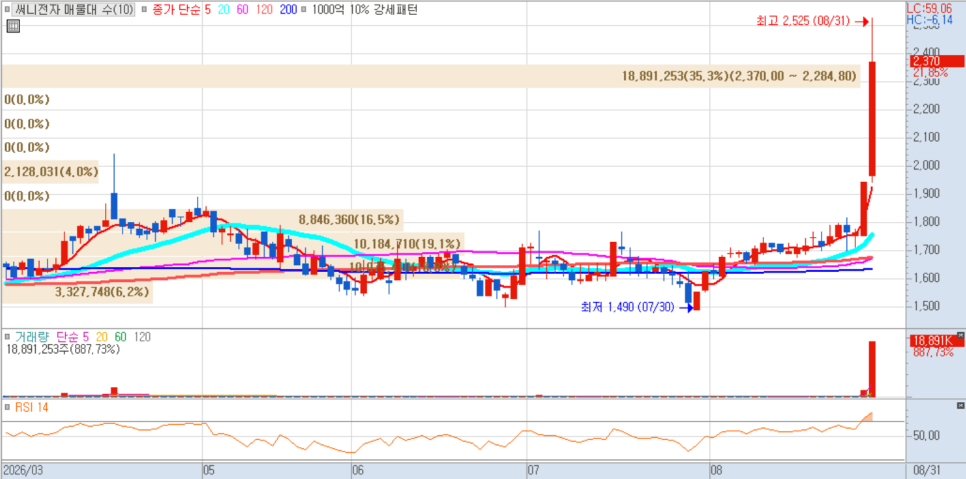Click the 07 month label on date axis
The image size is (966, 479).
[535, 470]
